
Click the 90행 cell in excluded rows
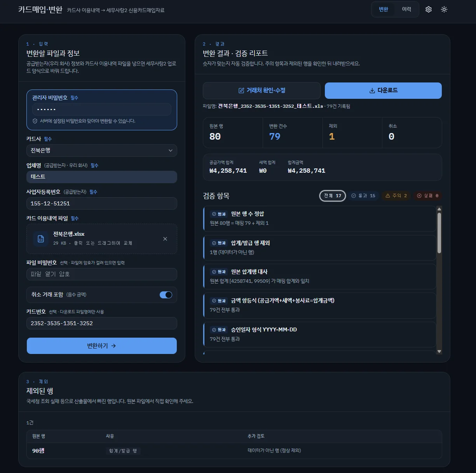pos(38,451)
